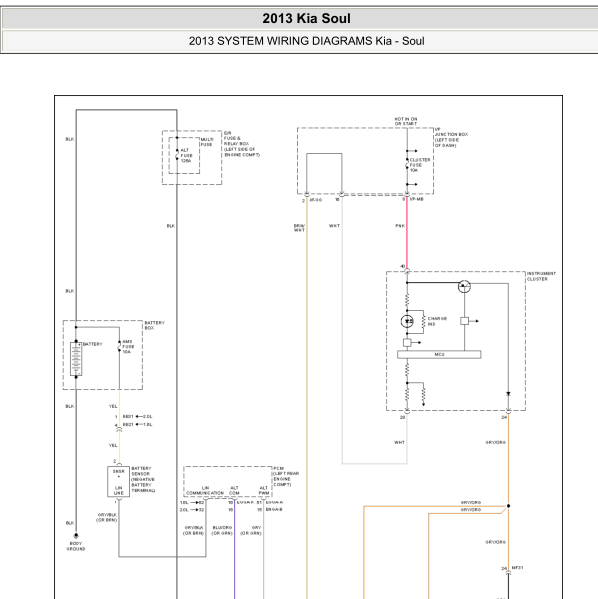Select the "PCM (LEFT REAR ENGINE COMPT)" label

point(286,476)
